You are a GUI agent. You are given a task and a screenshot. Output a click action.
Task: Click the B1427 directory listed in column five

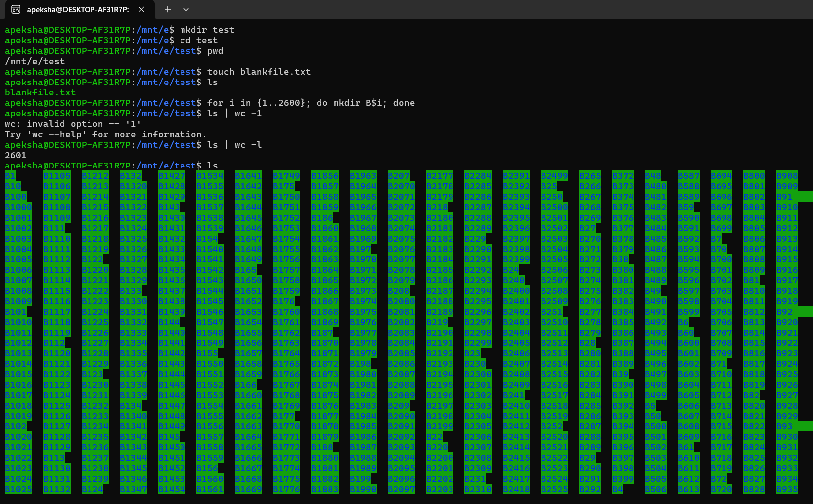(x=172, y=175)
